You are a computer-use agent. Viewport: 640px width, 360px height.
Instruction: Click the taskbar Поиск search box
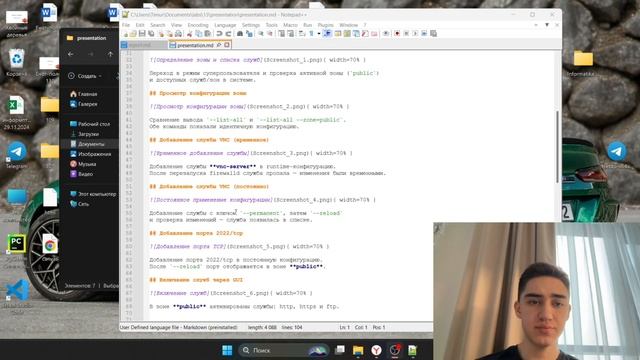[284, 350]
